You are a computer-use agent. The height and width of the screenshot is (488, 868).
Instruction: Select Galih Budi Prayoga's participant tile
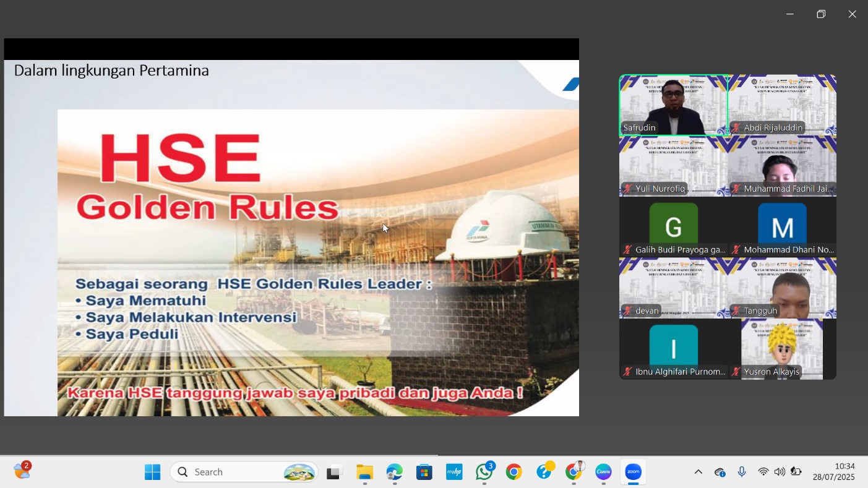673,227
